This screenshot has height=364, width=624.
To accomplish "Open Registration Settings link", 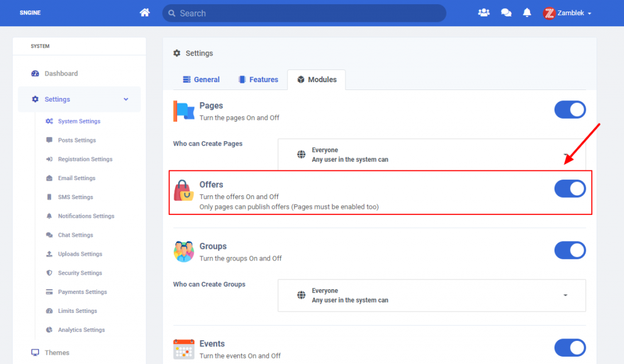I will click(85, 159).
